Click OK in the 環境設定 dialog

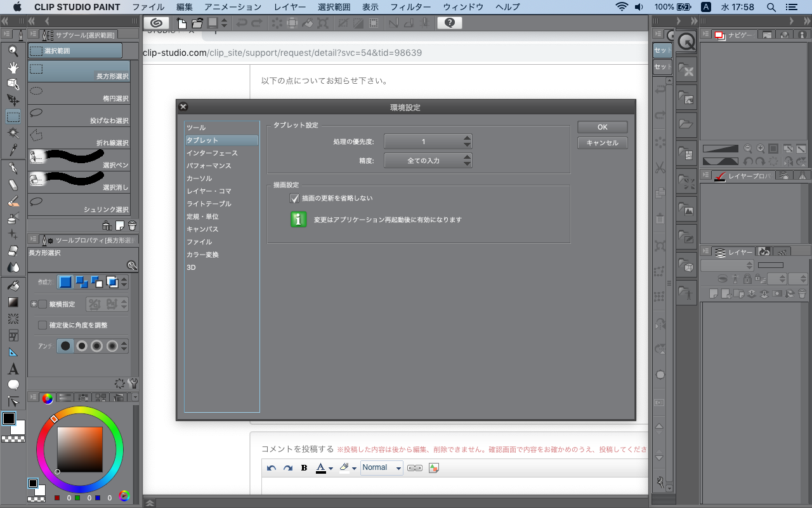tap(603, 127)
